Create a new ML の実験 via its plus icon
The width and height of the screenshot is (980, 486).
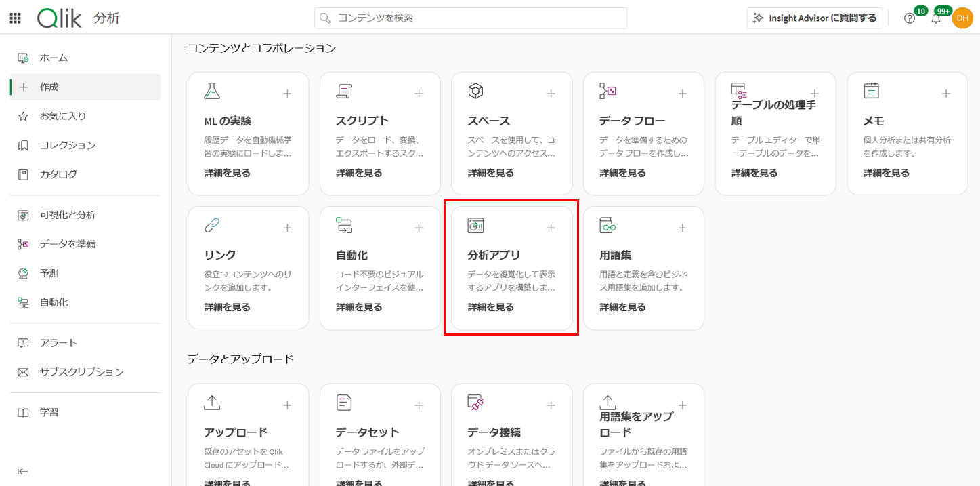click(x=287, y=94)
